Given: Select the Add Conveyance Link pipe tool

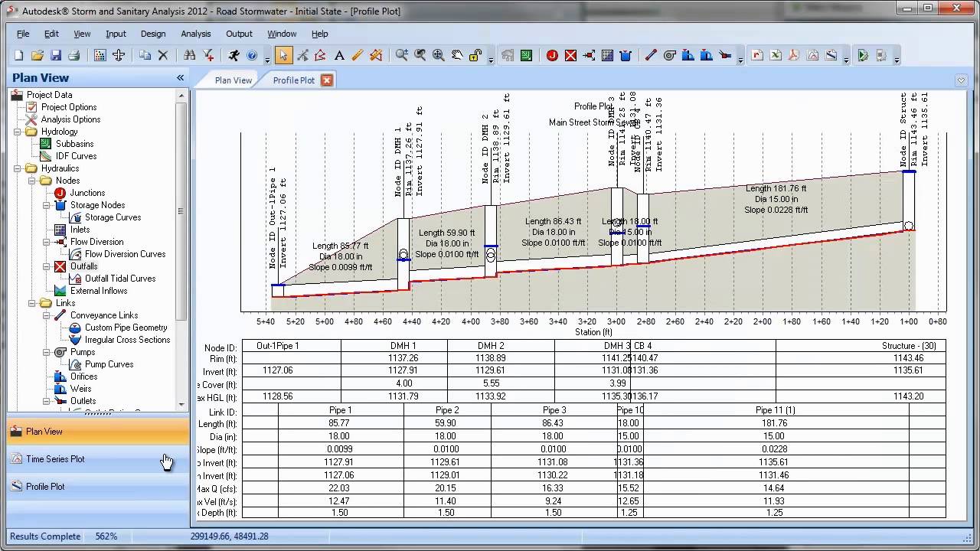Looking at the screenshot, I should 651,55.
